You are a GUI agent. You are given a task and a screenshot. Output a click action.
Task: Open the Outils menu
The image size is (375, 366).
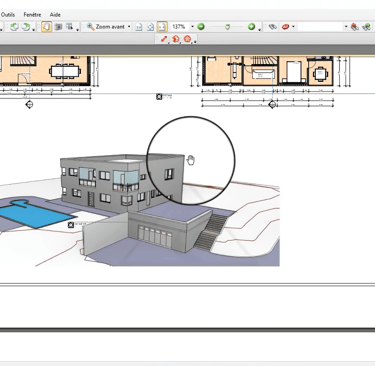coord(7,15)
